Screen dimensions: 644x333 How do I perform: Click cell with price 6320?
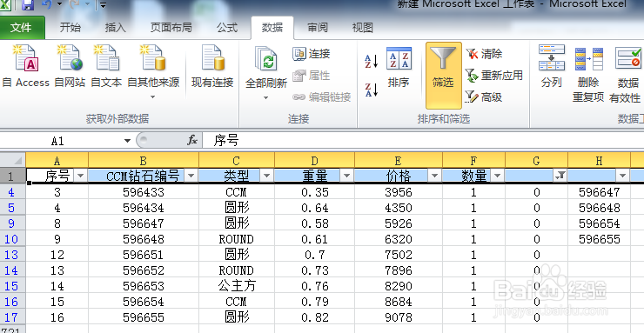tap(398, 239)
